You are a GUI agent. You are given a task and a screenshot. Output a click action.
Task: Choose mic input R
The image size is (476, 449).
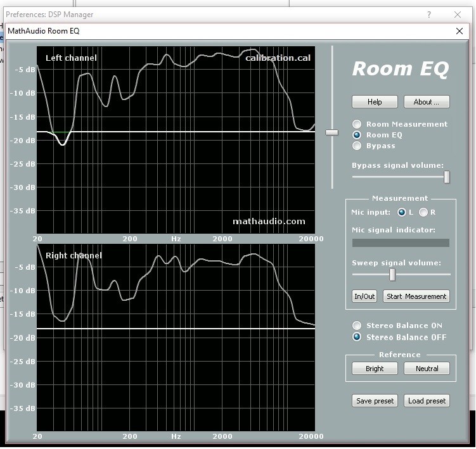pos(423,212)
